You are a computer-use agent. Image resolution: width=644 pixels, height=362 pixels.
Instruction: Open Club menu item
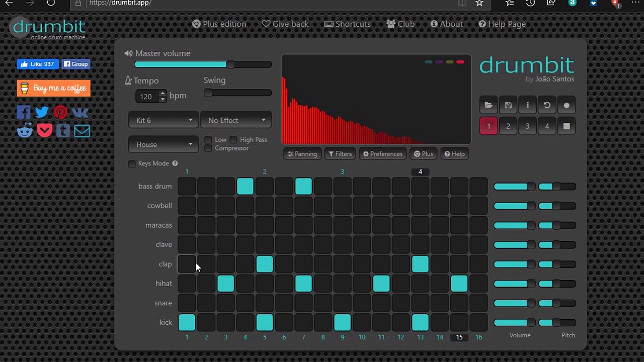[401, 24]
